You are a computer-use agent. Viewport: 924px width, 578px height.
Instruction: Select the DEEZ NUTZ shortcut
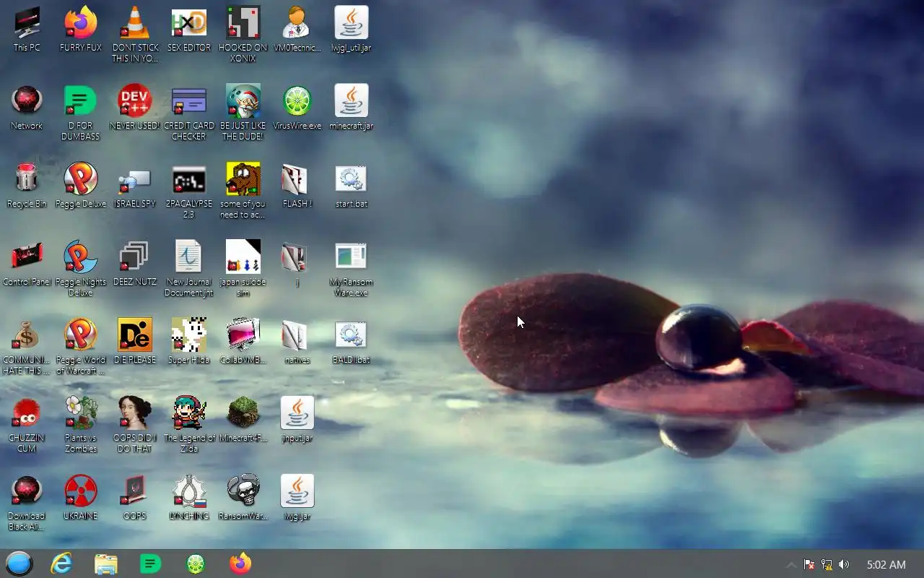(135, 264)
